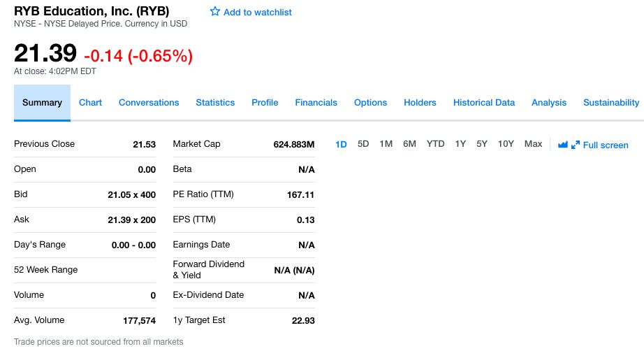Open the Profile tab

point(265,103)
